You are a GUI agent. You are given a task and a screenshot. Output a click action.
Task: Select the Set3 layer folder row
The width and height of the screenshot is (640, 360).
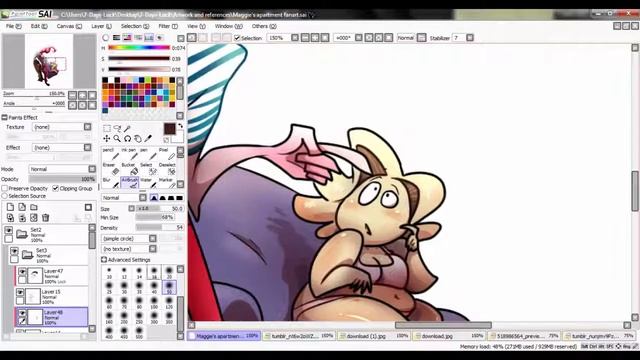pos(48,255)
